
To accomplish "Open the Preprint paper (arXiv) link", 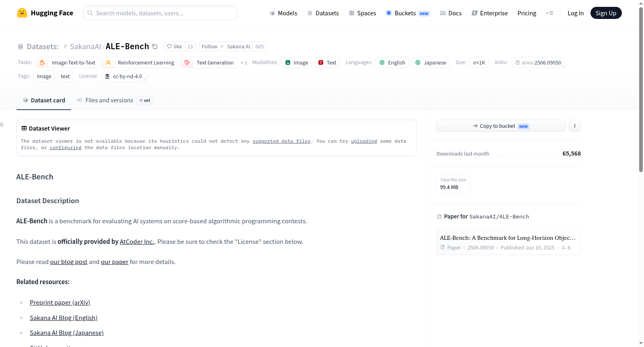I will tap(60, 302).
